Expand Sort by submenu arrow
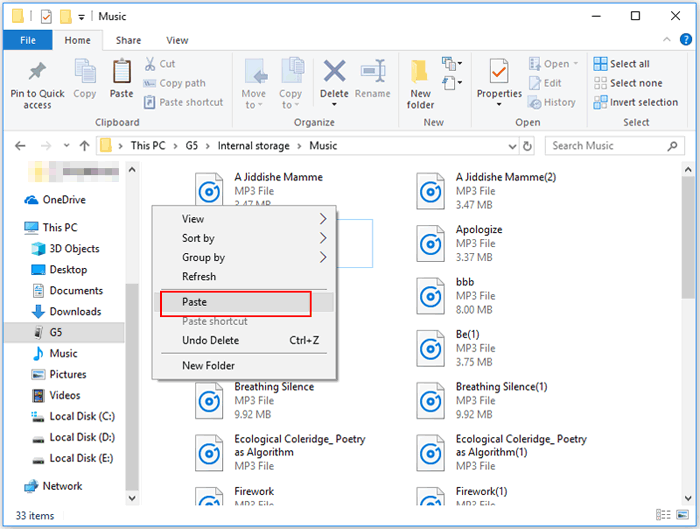This screenshot has height=529, width=700. coord(323,238)
